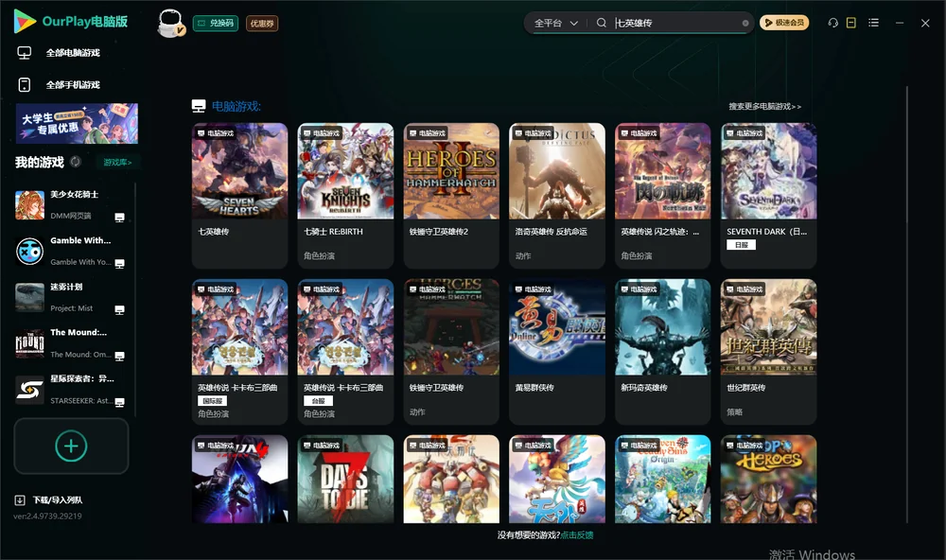Open the 铁锤守卫英雄传2 game card
Screen dimensions: 946x560
(451, 196)
